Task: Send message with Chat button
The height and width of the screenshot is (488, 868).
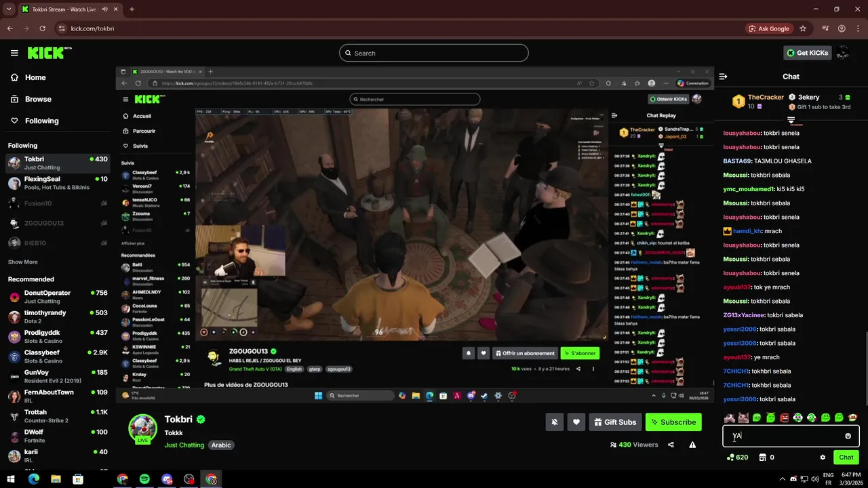Action: [846, 457]
